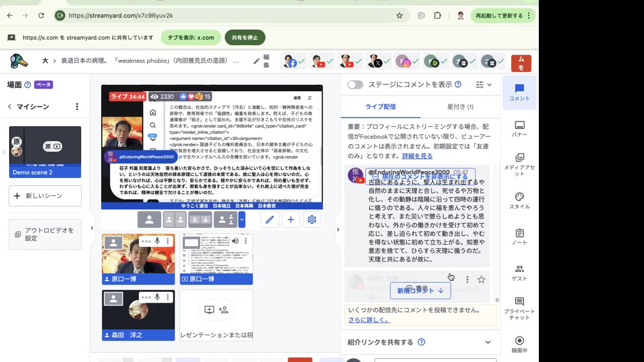Click the StreamYard duck logo
Viewport: 644px width, 362px height.
click(x=19, y=61)
